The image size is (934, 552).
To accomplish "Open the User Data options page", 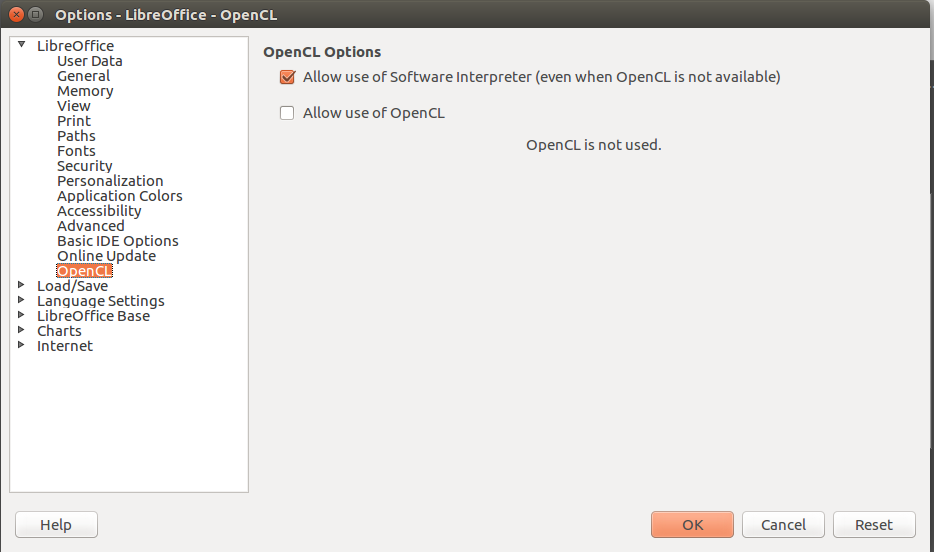I will [90, 61].
